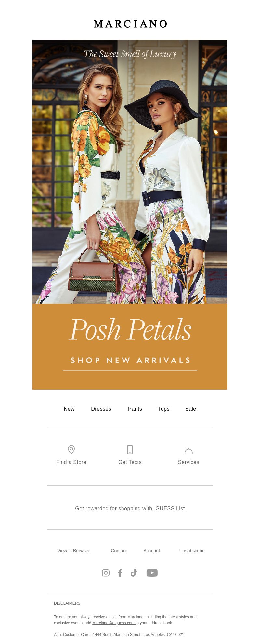Select the Sale navigation link
This screenshot has width=260, height=644.
tap(190, 409)
